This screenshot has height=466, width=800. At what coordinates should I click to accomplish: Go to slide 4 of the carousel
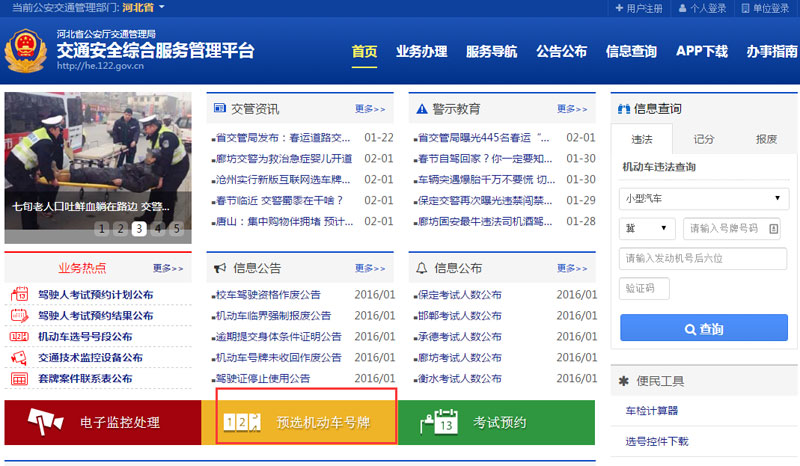click(158, 228)
